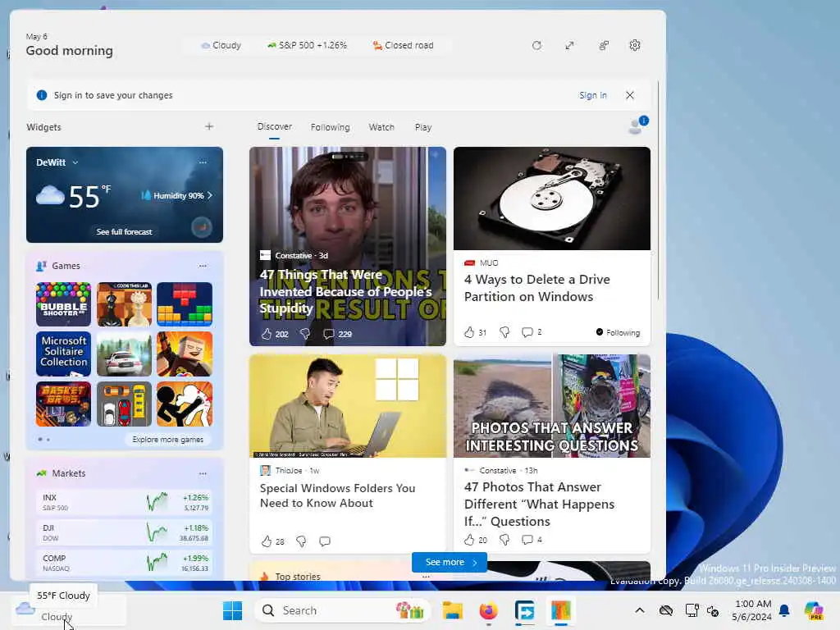Launch the parking jam cars game

point(125,404)
